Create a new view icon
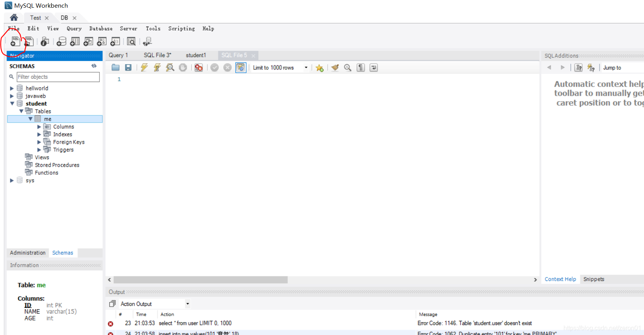The width and height of the screenshot is (644, 335). tap(88, 41)
